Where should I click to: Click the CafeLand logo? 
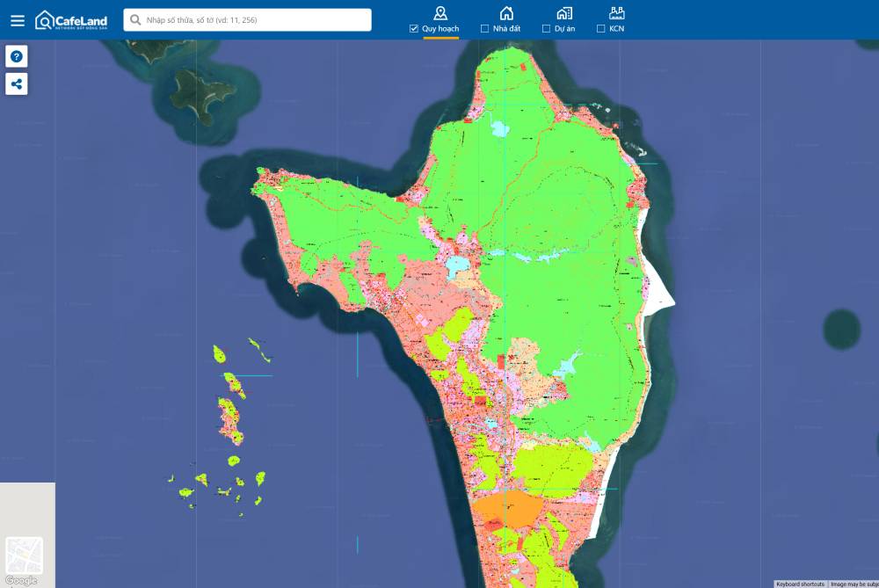(71, 19)
